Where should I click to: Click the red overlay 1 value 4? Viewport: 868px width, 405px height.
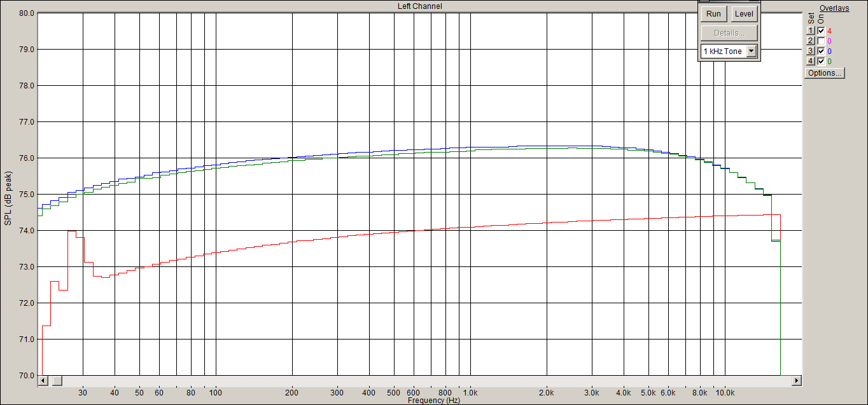coord(829,31)
